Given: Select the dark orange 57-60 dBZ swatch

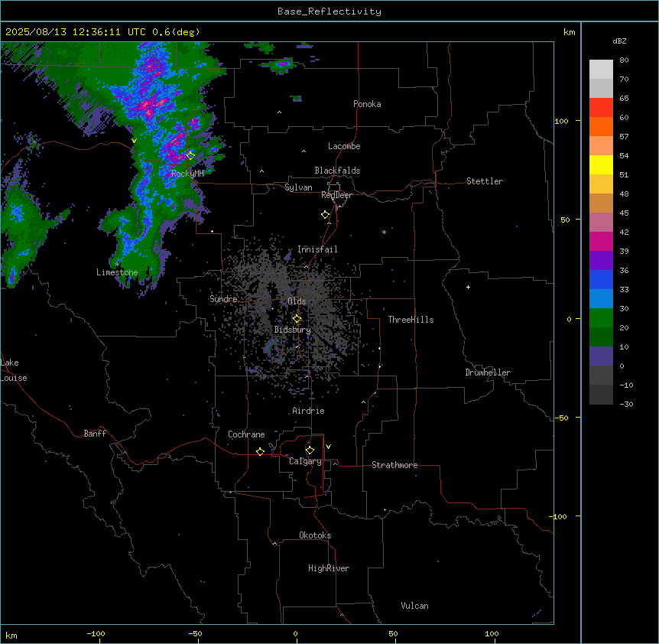Looking at the screenshot, I should pos(601,126).
